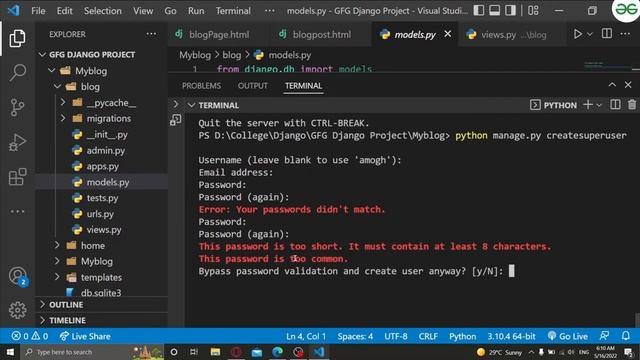Image resolution: width=640 pixels, height=360 pixels.
Task: Open Run and Debug view
Action: tap(17, 142)
